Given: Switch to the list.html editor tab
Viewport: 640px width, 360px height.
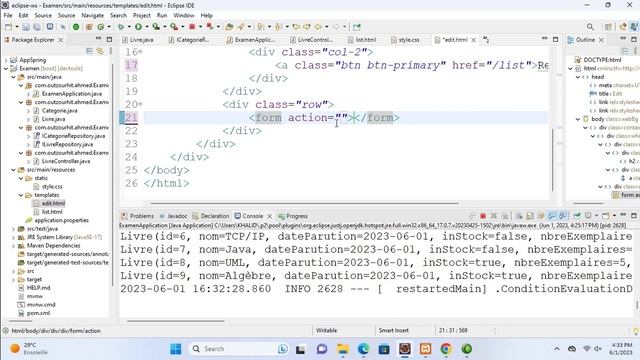Looking at the screenshot, I should tap(362, 40).
